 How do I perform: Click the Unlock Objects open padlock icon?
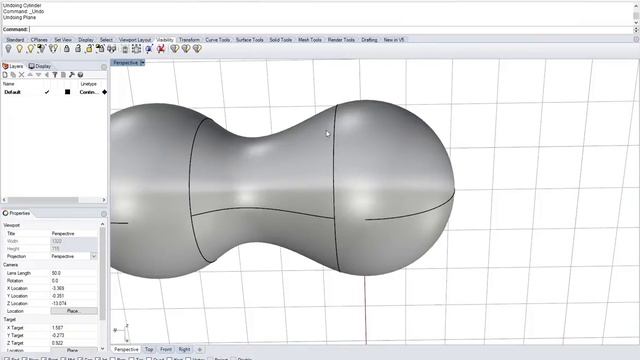click(x=78, y=49)
